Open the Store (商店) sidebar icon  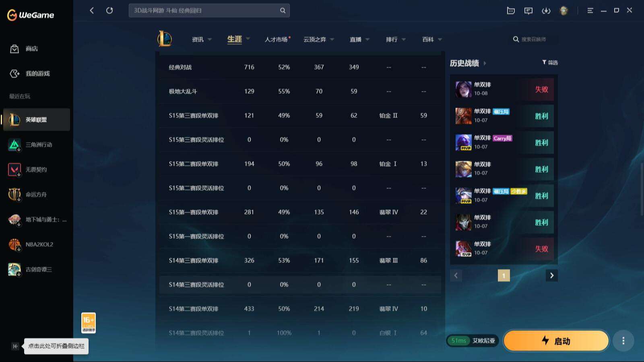(x=14, y=49)
